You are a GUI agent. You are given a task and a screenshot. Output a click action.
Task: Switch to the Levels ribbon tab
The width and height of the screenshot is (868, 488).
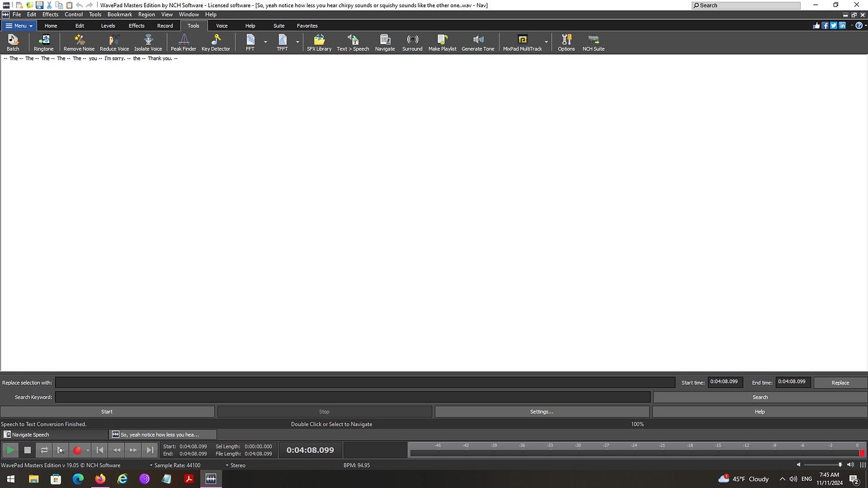pos(108,26)
